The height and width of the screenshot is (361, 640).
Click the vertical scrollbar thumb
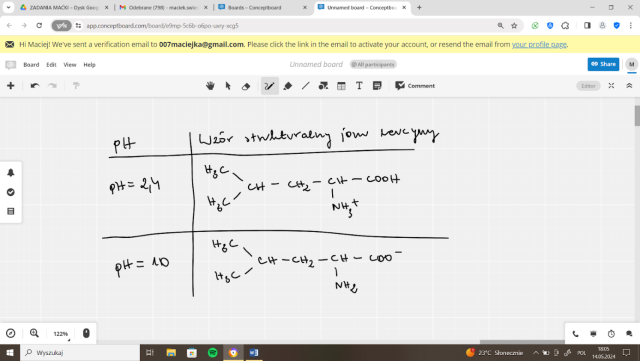637,116
